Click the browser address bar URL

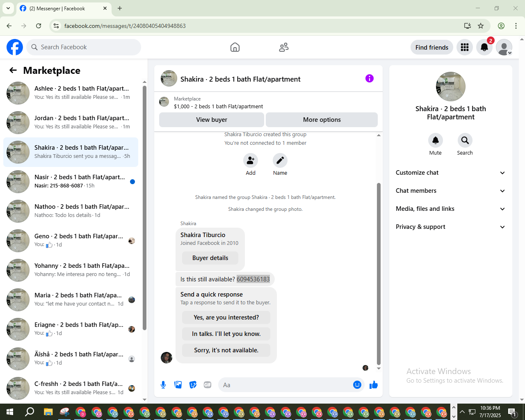[x=125, y=26]
